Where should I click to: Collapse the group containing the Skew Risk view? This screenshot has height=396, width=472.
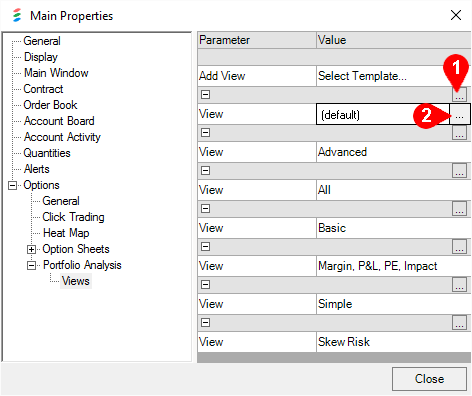pyautogui.click(x=206, y=323)
